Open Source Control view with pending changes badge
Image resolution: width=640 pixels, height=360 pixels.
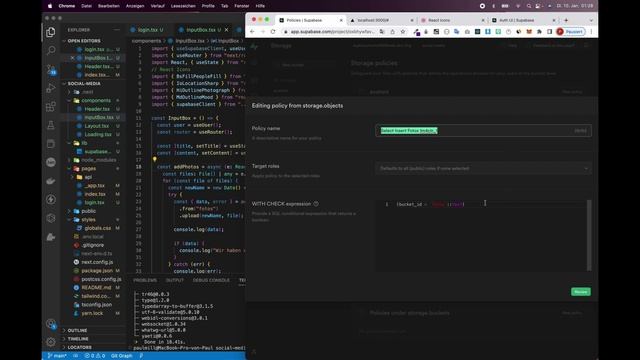point(51,69)
